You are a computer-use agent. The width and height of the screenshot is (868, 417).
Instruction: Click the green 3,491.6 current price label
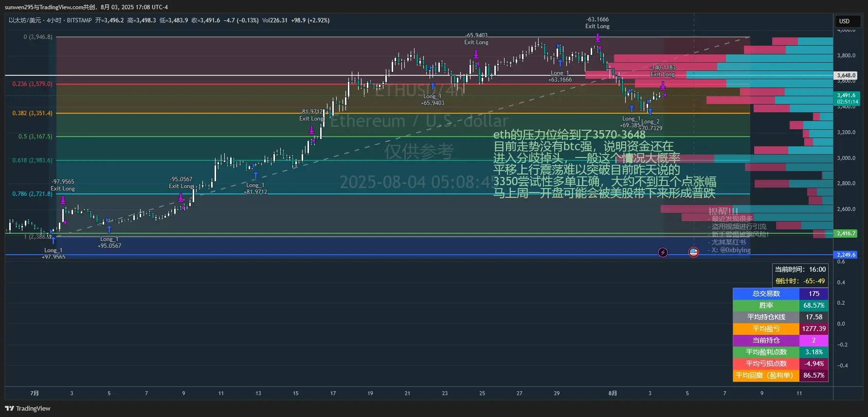tap(847, 99)
